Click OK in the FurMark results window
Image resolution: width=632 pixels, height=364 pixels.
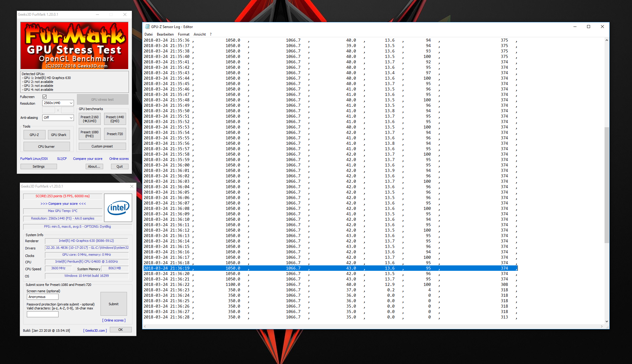pyautogui.click(x=121, y=330)
